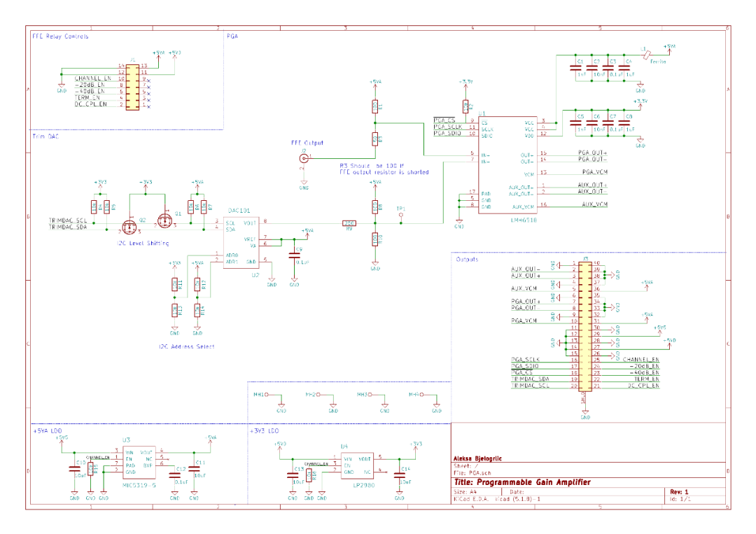Select resistor R7 symbol
The image size is (756, 534).
coord(204,207)
